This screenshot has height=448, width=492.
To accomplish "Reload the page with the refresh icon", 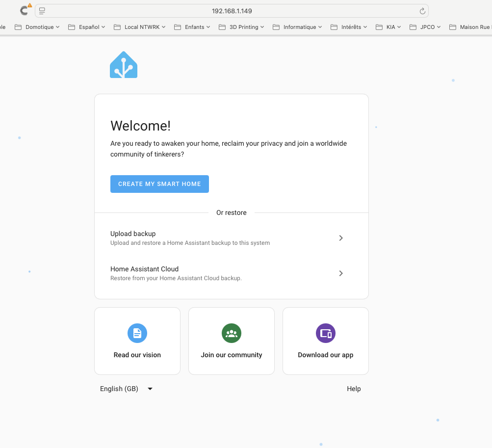I will (422, 11).
